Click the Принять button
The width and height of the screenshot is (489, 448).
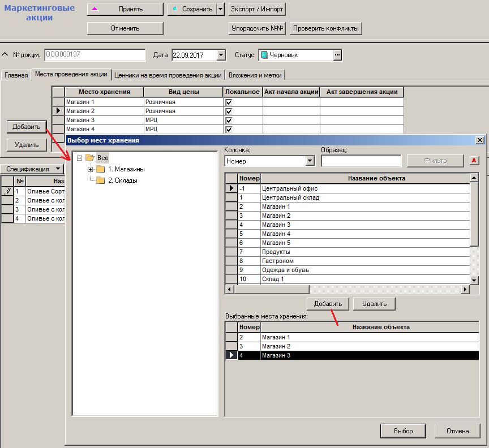pos(125,9)
